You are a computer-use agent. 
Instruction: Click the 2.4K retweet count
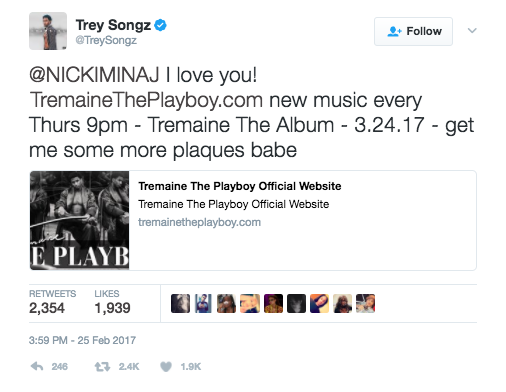[x=129, y=367]
